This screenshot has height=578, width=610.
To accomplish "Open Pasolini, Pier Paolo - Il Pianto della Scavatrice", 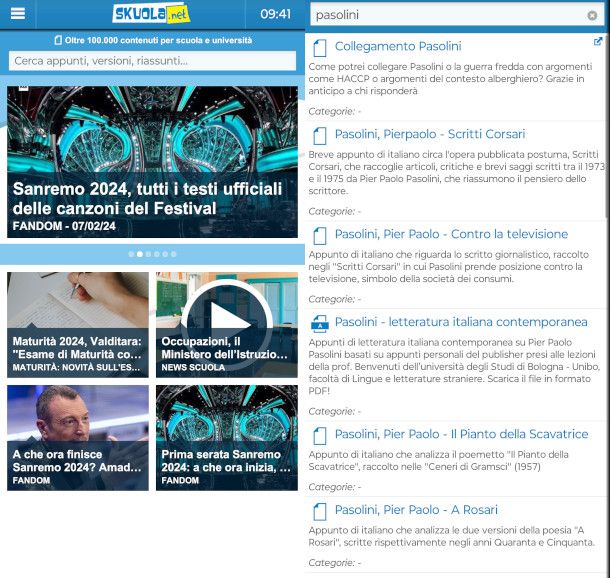I will (461, 434).
